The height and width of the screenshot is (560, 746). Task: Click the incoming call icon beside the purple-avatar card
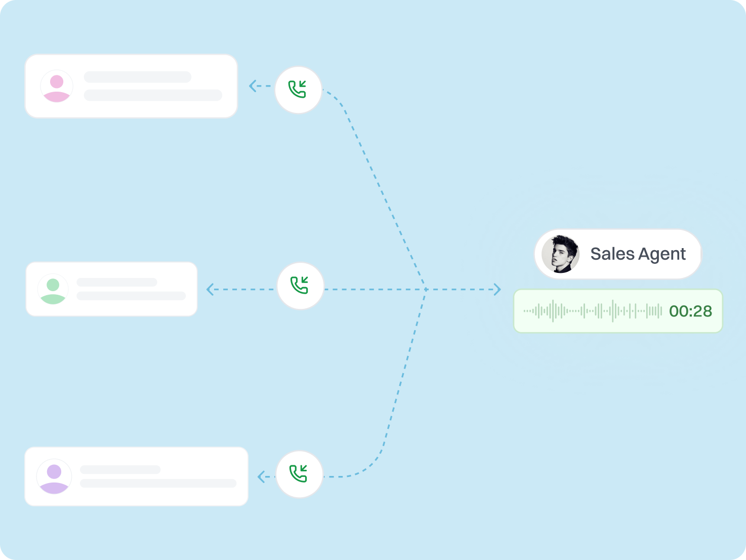point(299,474)
